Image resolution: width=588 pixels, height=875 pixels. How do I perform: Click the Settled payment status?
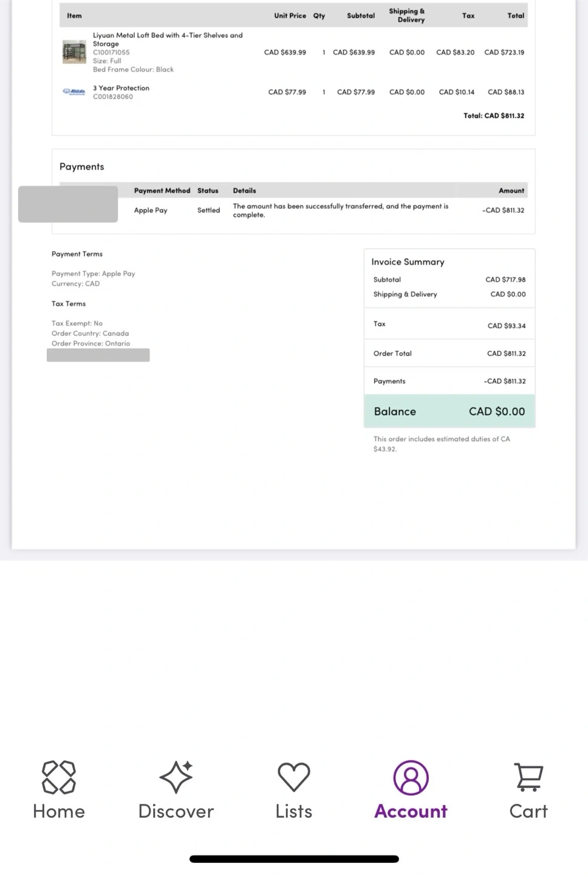[208, 210]
